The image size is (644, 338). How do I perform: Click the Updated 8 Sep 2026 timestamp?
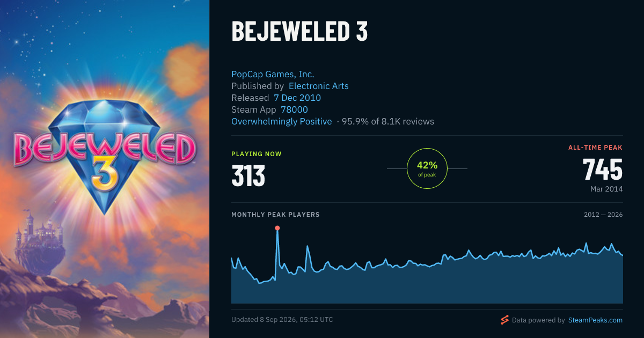click(x=282, y=320)
